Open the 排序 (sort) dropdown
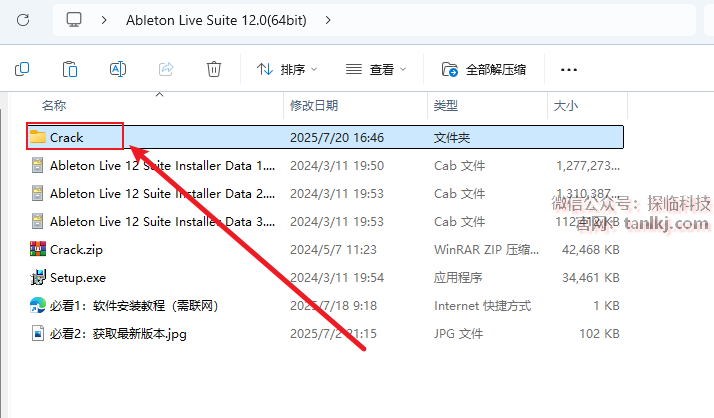Screen dimensions: 714x418 (287, 69)
